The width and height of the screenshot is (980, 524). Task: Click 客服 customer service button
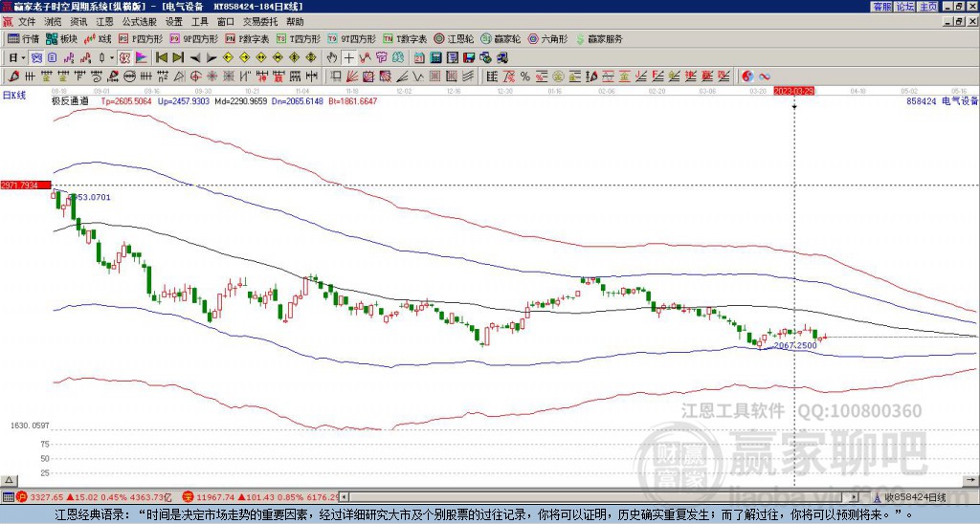pyautogui.click(x=881, y=6)
